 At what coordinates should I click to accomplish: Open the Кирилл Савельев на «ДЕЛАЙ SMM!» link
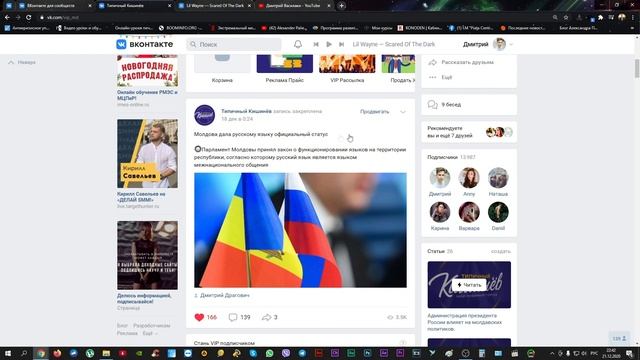tap(141, 197)
